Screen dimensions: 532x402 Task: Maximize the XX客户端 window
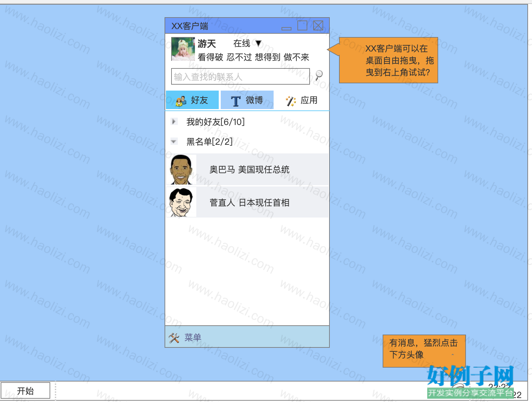point(302,25)
